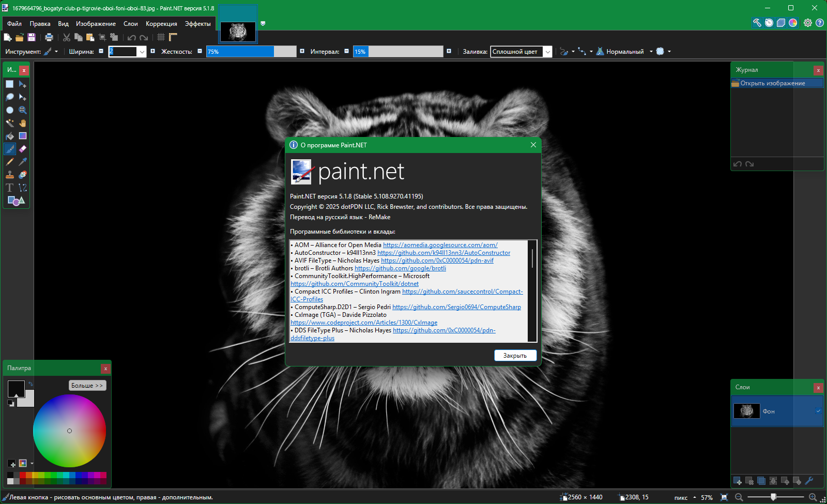
Task: Click the Жесткость hardness slider bar
Action: click(x=251, y=52)
